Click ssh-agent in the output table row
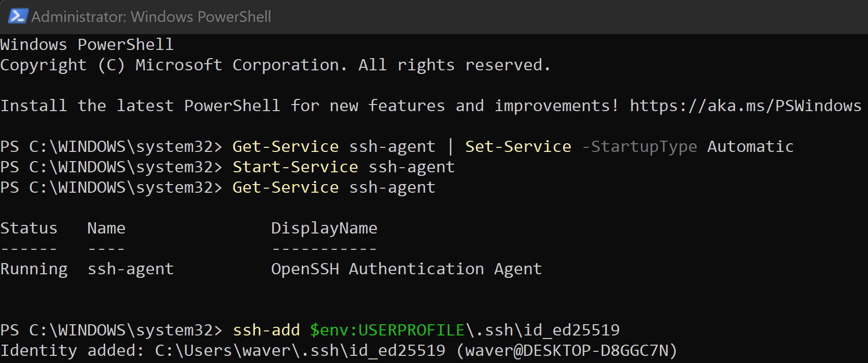Screen dimensions: 868x363 pyautogui.click(x=131, y=269)
